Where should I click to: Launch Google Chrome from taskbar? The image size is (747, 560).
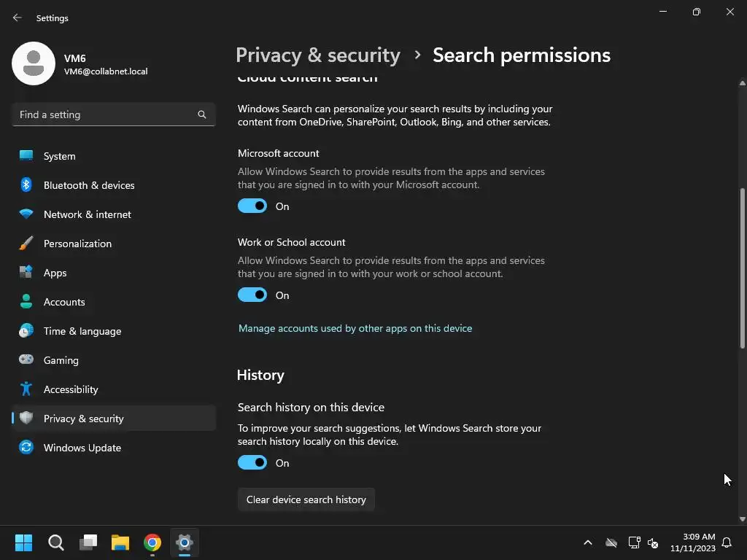pos(152,542)
